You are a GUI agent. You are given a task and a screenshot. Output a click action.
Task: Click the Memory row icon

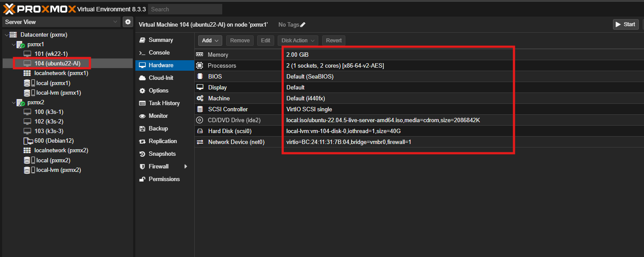(200, 55)
